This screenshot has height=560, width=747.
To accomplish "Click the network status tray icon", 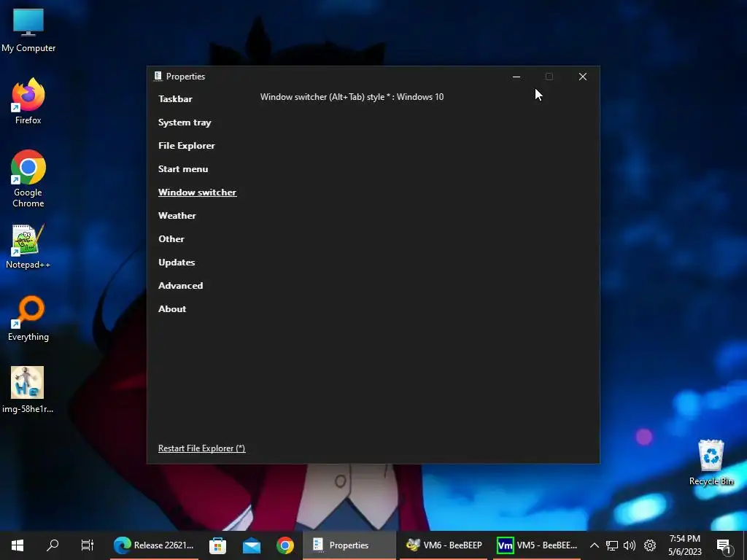I will [x=612, y=545].
